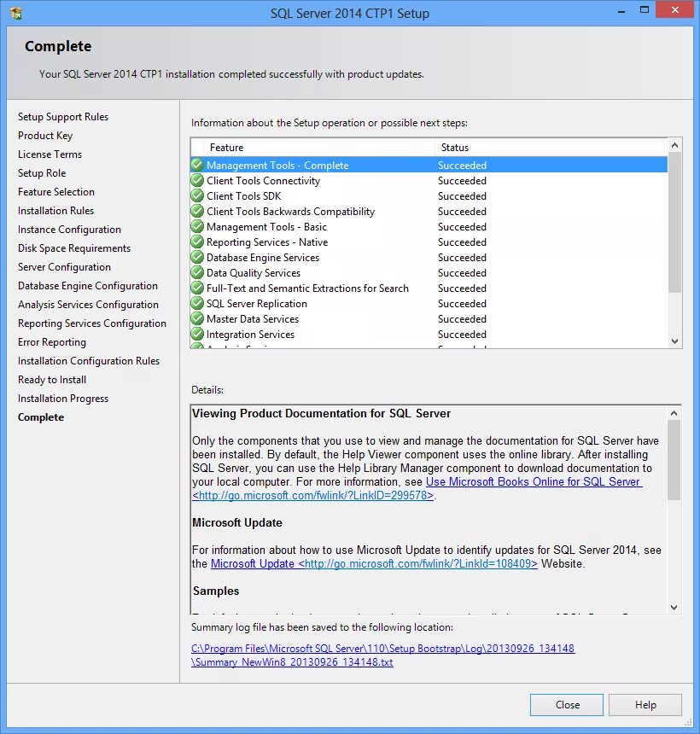Select the Management Tools - Basic row
Screen dimensions: 700x734
[x=429, y=226]
